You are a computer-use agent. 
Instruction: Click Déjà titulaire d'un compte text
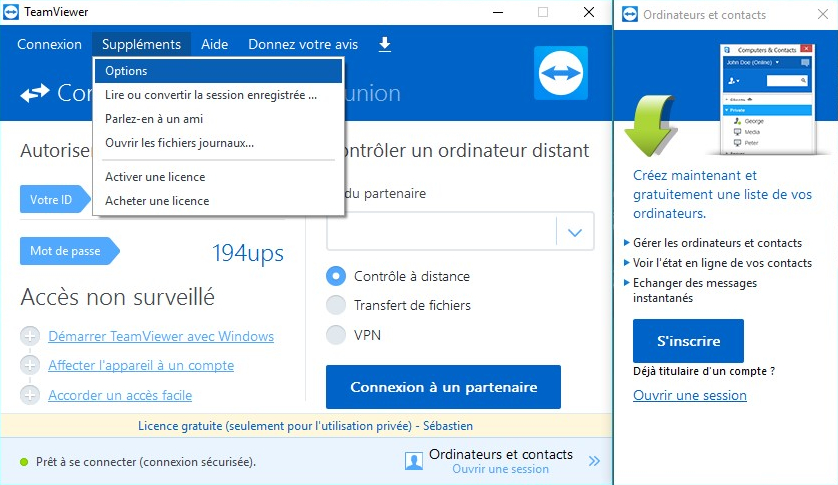[x=704, y=371]
